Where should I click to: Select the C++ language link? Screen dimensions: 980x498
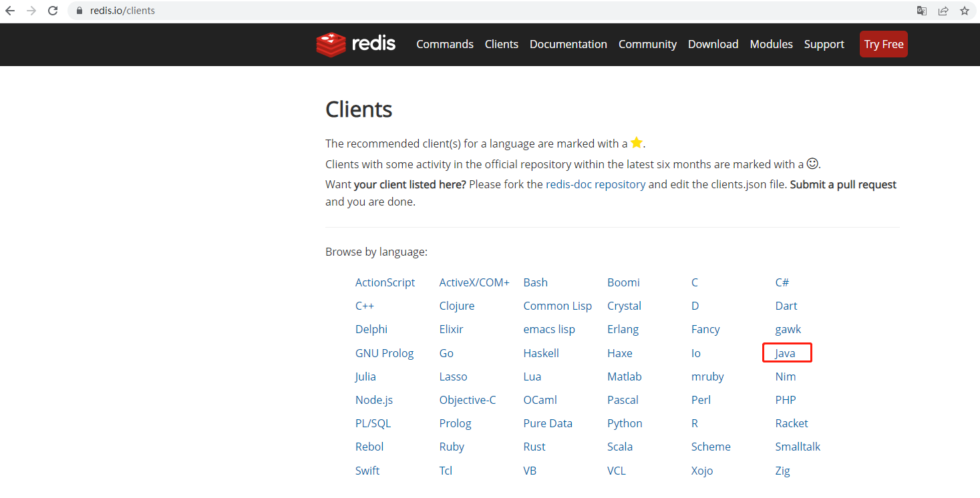click(x=365, y=306)
